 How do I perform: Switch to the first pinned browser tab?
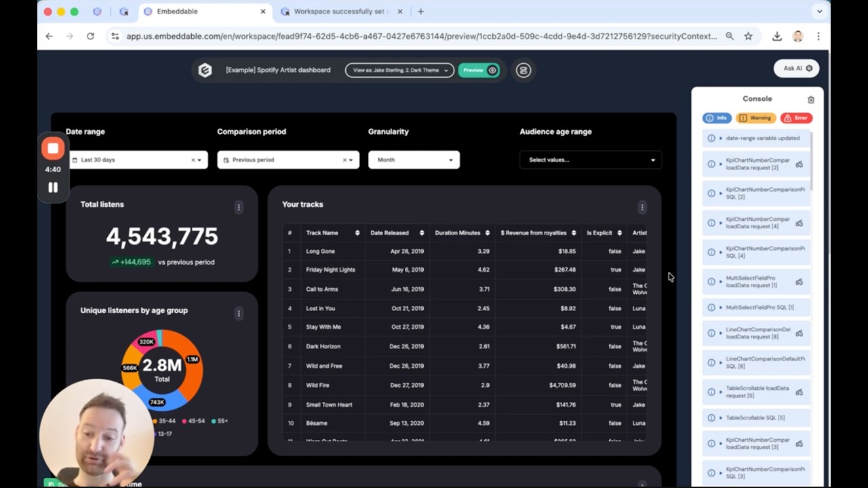(x=97, y=12)
